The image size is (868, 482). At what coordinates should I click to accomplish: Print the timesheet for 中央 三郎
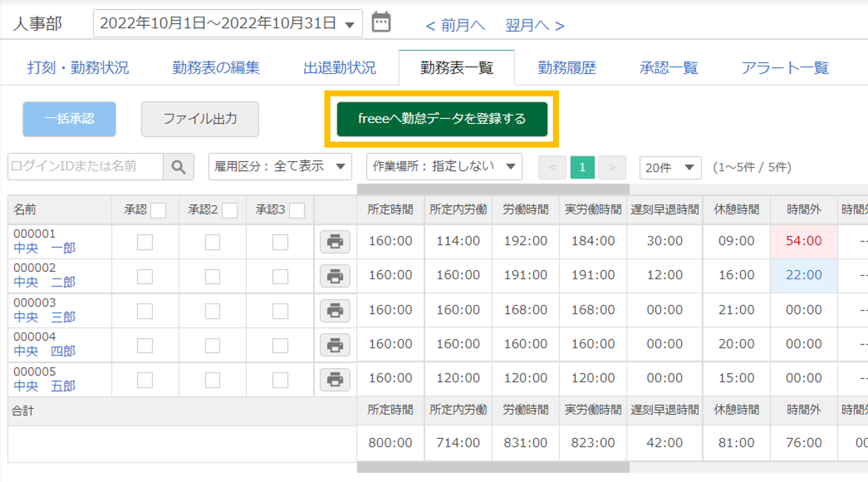click(x=334, y=310)
